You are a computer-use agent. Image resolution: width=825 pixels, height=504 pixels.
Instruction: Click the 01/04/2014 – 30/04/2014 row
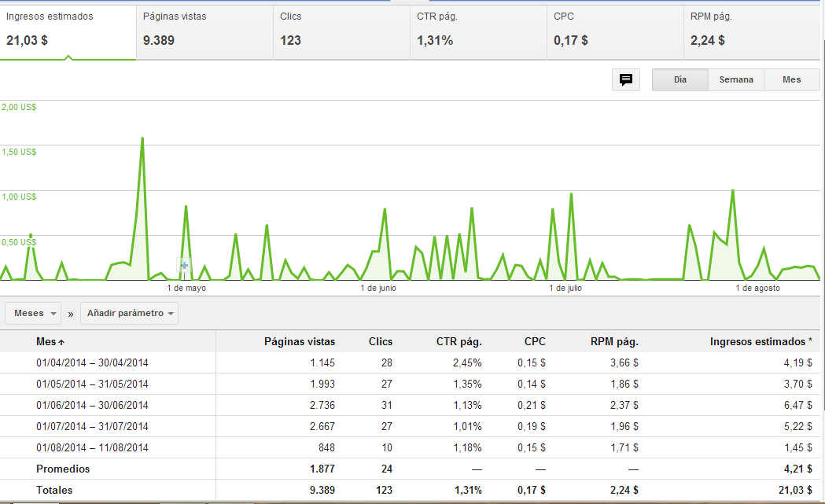410,363
